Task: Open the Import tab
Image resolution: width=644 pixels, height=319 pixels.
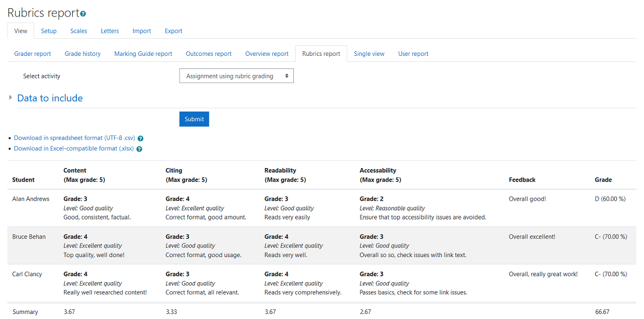Action: click(x=141, y=31)
